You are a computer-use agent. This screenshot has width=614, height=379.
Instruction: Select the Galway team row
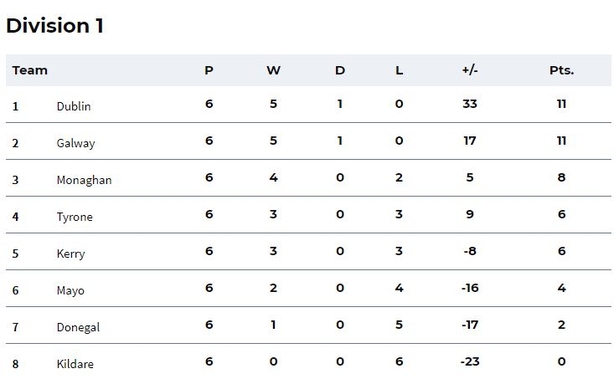click(x=309, y=141)
